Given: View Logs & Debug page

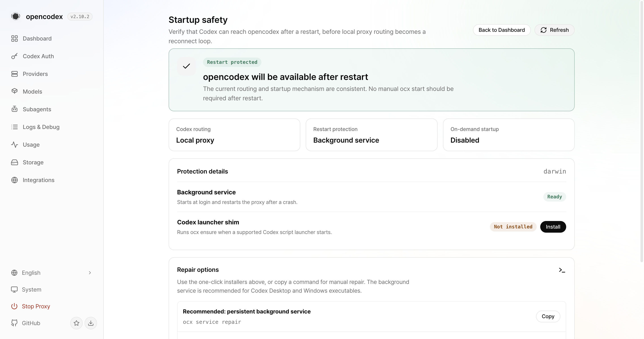Looking at the screenshot, I should pyautogui.click(x=52, y=127).
